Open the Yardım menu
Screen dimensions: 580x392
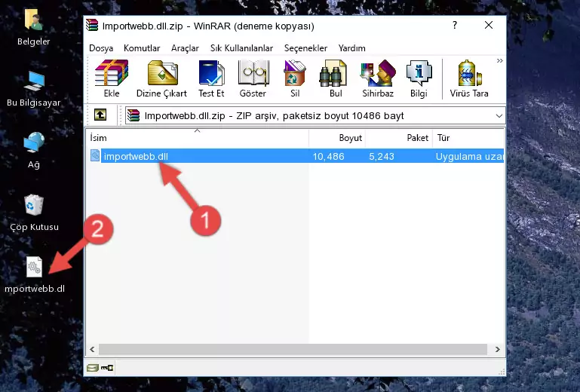click(351, 48)
